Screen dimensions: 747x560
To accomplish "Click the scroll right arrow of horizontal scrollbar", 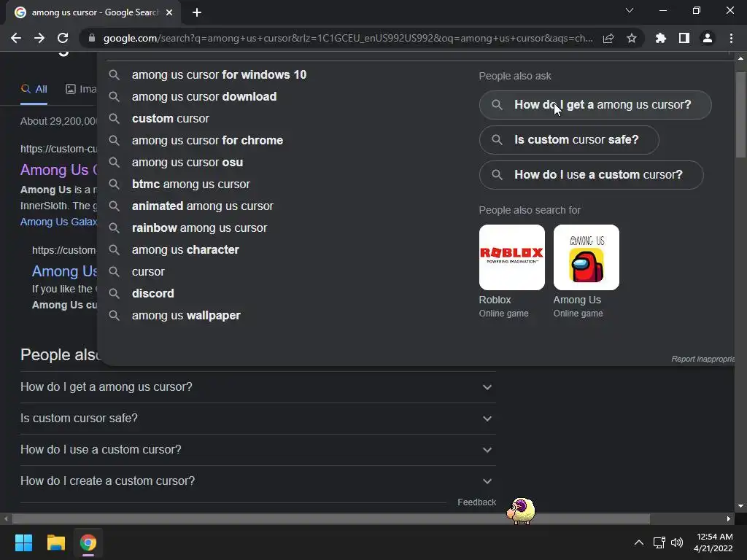I will coord(729,518).
